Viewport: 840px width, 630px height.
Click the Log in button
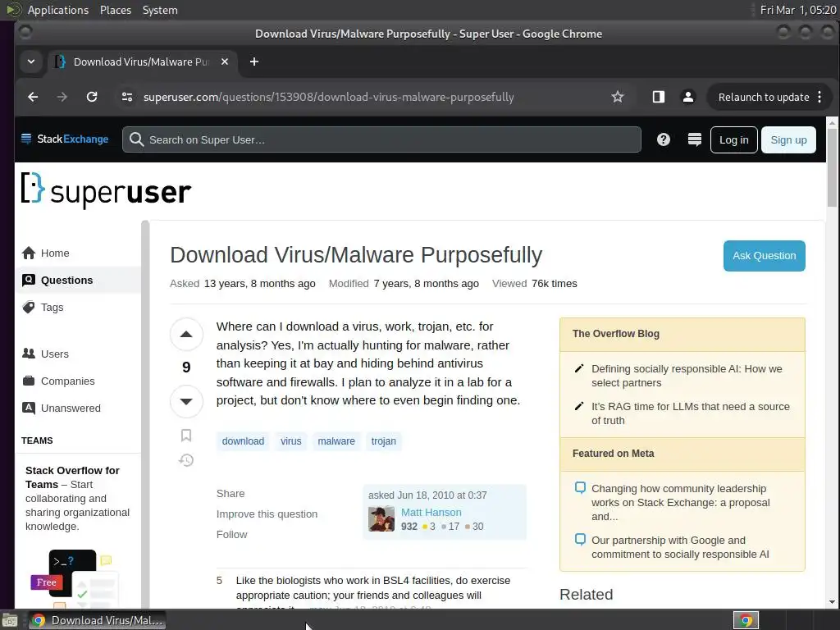pos(733,139)
